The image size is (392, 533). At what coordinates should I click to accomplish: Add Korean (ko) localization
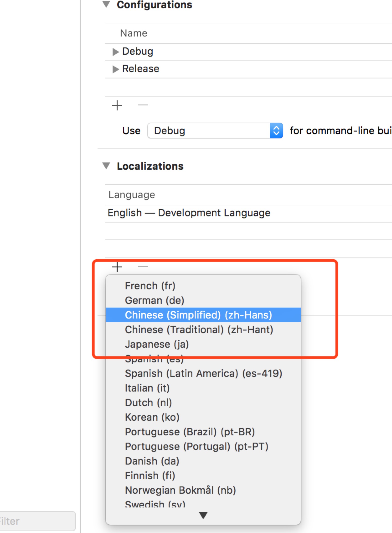pyautogui.click(x=152, y=417)
